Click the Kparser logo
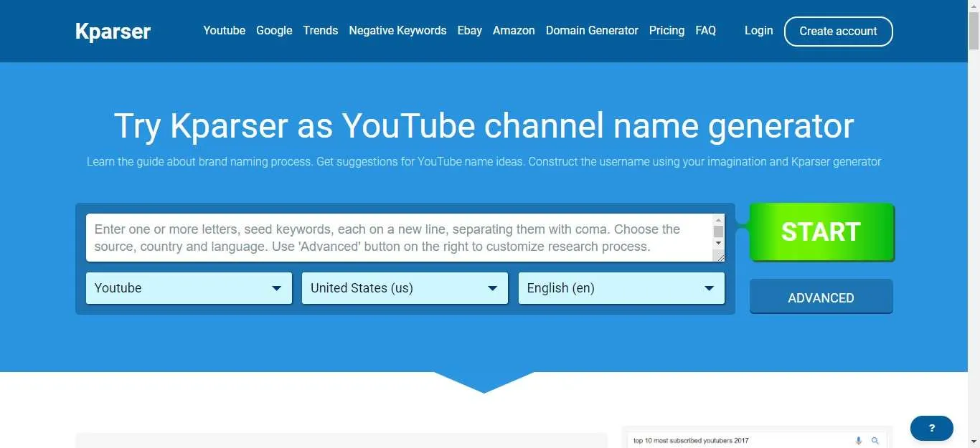The height and width of the screenshot is (448, 980). click(113, 32)
